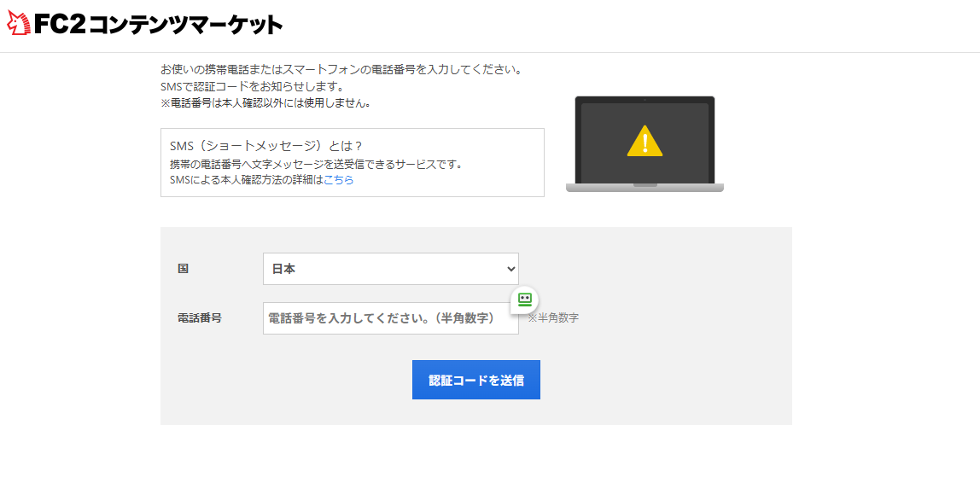The image size is (980, 489).
Task: Click the chevron arrow on country select
Action: click(x=510, y=269)
